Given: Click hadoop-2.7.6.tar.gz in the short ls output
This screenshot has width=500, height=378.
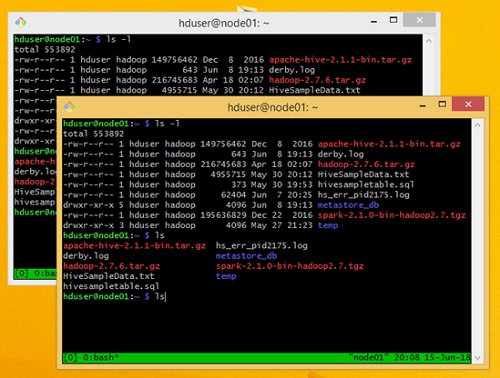Looking at the screenshot, I should point(112,266).
